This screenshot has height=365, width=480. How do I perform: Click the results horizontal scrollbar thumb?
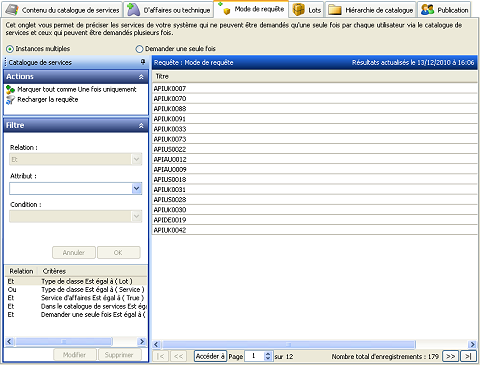(289, 344)
